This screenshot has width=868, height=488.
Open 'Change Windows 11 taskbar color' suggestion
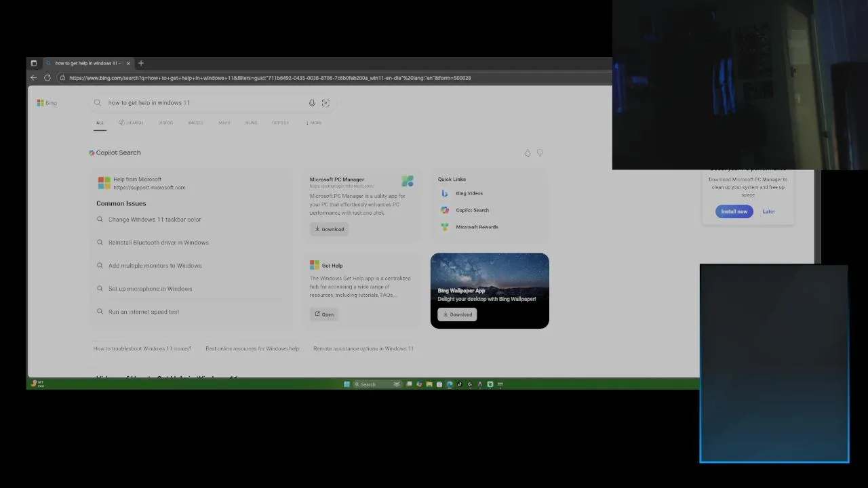pyautogui.click(x=155, y=220)
